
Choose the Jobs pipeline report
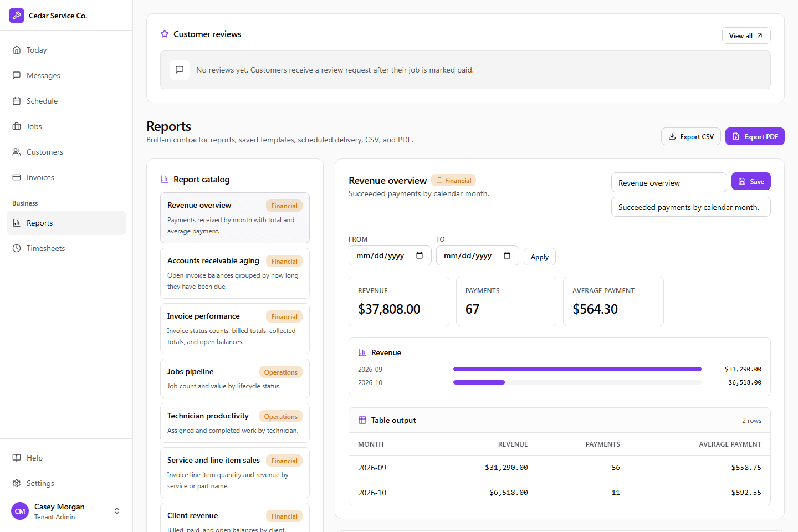tap(235, 378)
